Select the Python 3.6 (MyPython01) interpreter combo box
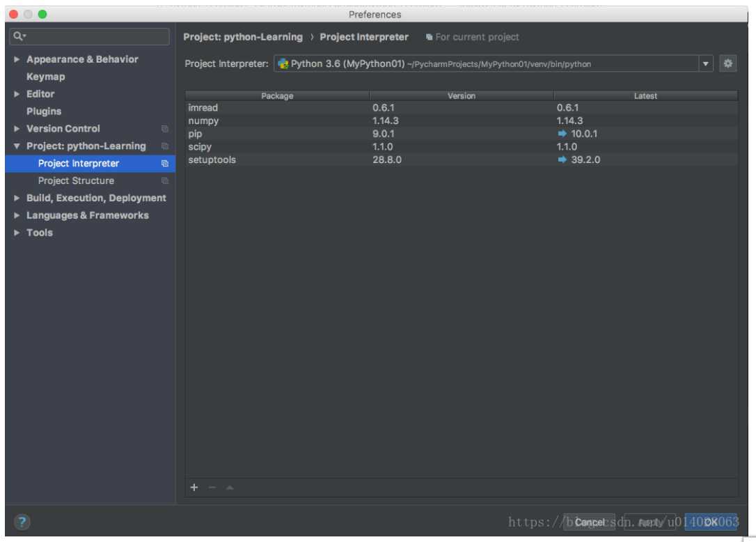Image resolution: width=756 pixels, height=542 pixels. 494,63
